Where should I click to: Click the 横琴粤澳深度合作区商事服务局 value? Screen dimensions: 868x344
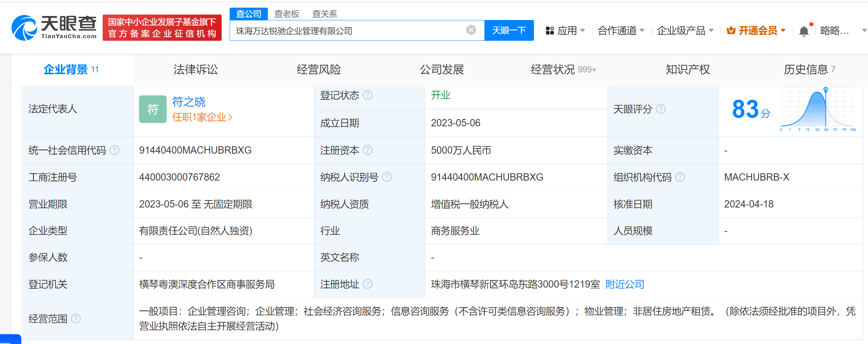click(x=207, y=284)
